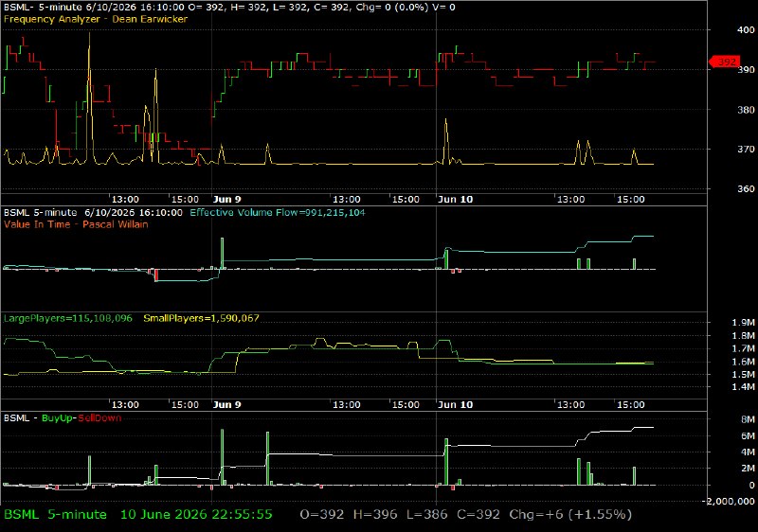Viewport: 758px width, 532px height.
Task: Click the red 'SellDown' legend label
Action: click(x=99, y=418)
